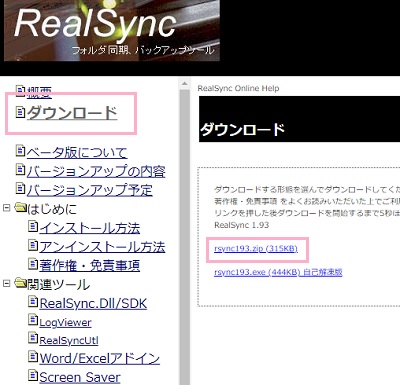The width and height of the screenshot is (400, 385).
Task: Click page icon beside インストール方法
Action: point(33,227)
